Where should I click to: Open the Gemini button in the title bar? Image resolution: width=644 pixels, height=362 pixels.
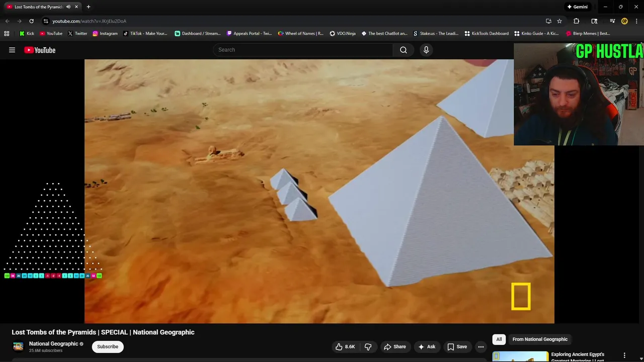(577, 7)
